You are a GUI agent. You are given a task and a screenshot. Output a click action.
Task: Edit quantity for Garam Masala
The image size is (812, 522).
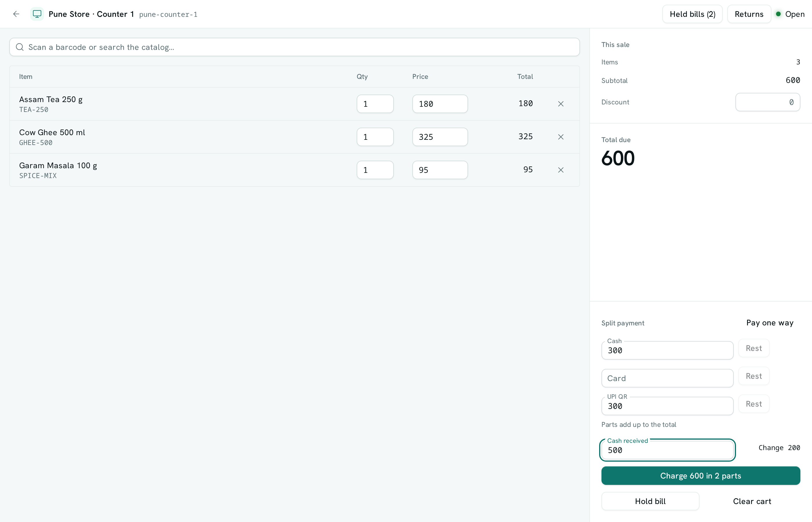click(375, 170)
